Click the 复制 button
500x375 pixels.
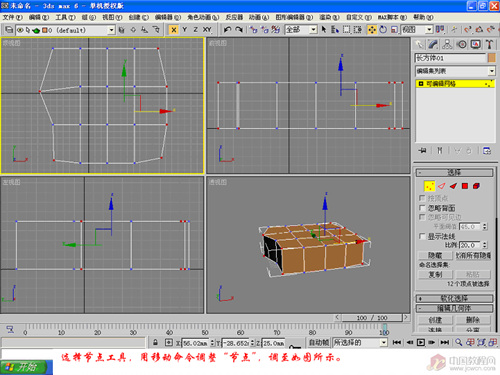[435, 274]
